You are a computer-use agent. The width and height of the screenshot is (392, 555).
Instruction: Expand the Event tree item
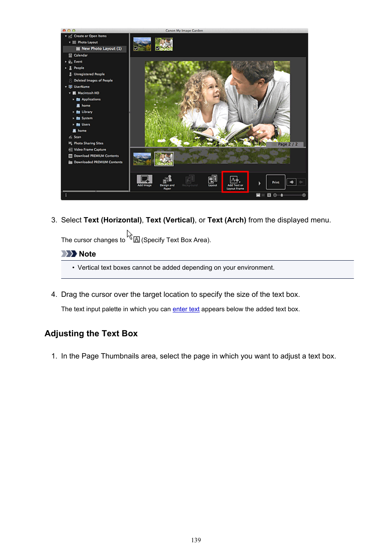[66, 62]
